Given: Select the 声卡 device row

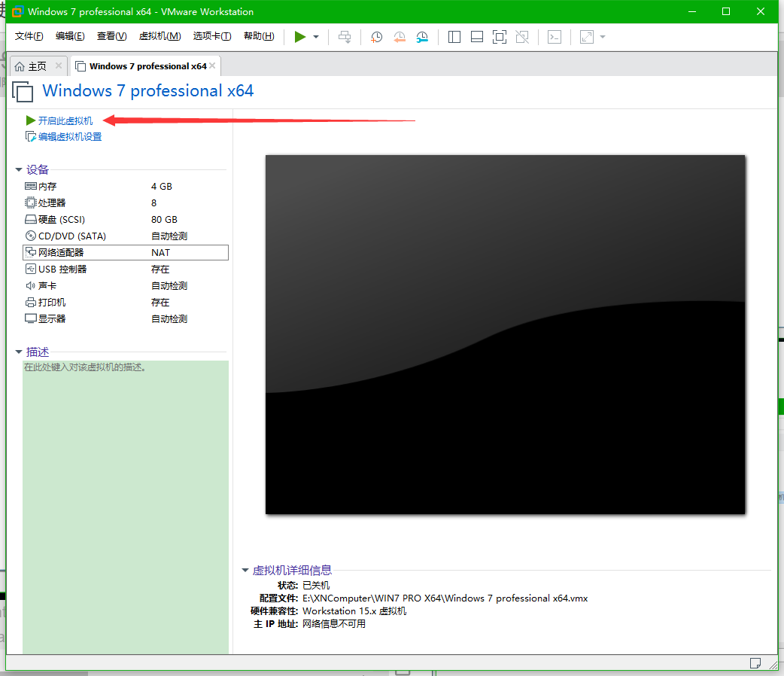Looking at the screenshot, I should point(126,286).
